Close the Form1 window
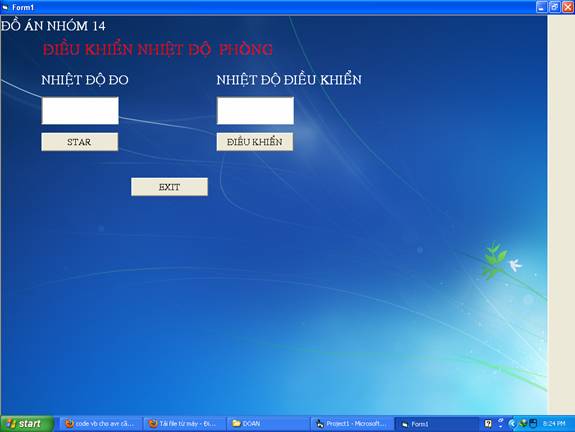Image resolution: width=575 pixels, height=432 pixels. coord(568,7)
